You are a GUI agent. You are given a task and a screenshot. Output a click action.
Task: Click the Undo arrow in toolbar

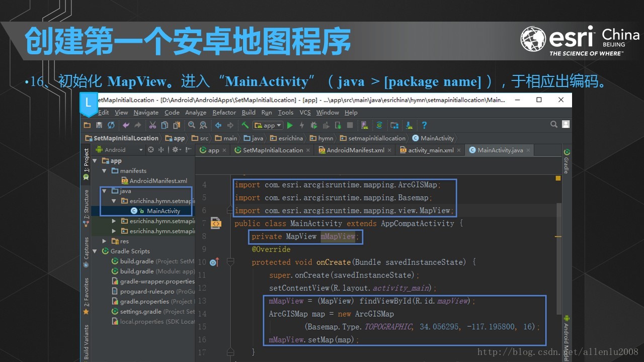coord(126,125)
